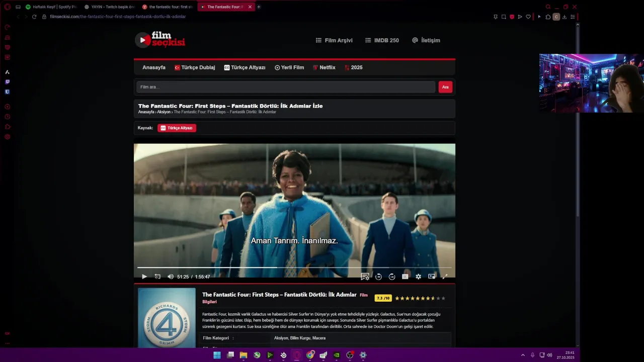
Task: Open Yerli Film category
Action: [289, 67]
